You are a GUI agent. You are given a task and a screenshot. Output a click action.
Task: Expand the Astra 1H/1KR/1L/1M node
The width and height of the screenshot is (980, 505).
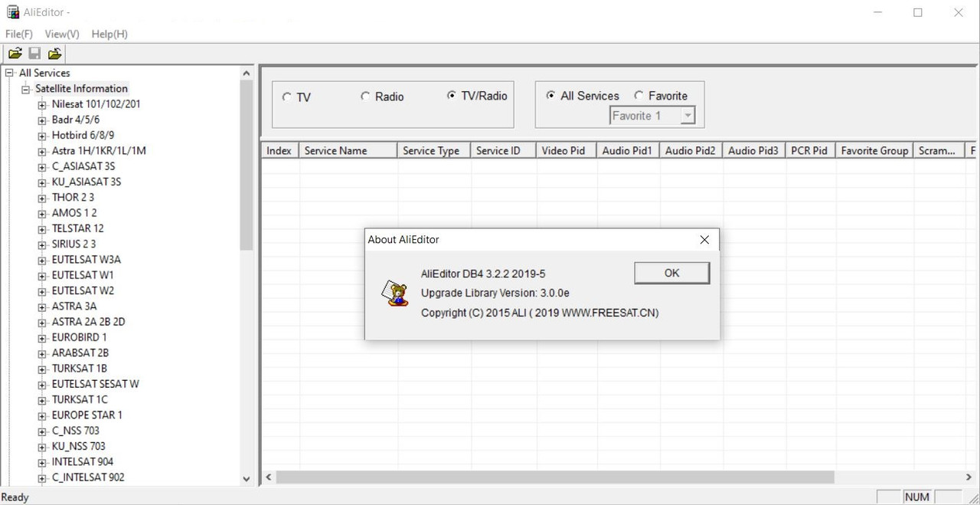point(42,152)
